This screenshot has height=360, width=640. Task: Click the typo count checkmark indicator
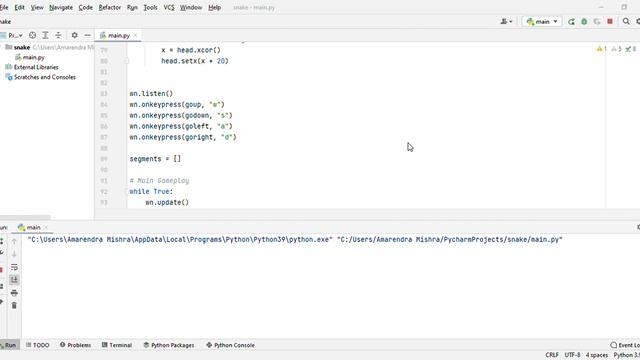point(631,49)
